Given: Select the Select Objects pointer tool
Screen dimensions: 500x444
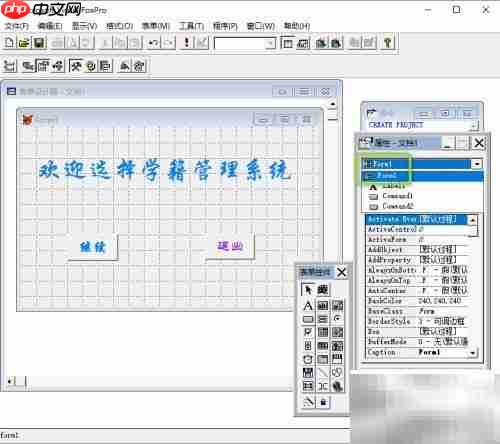Looking at the screenshot, I should pyautogui.click(x=308, y=290).
